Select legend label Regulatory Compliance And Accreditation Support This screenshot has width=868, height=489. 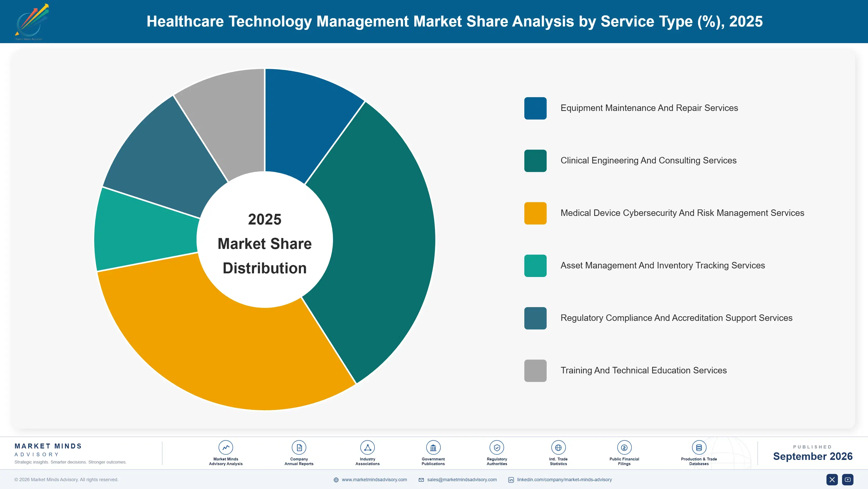pyautogui.click(x=676, y=318)
